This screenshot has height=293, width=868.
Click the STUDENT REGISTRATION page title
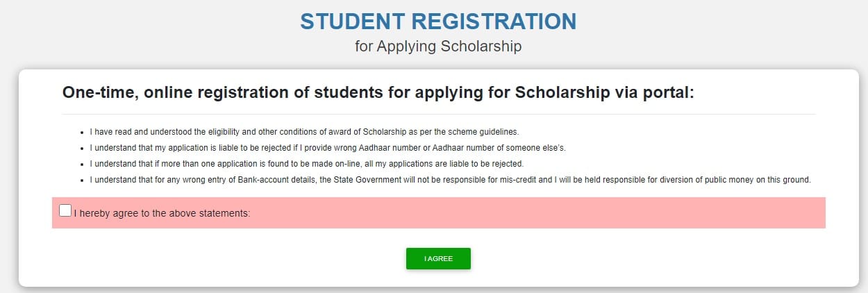coord(438,22)
